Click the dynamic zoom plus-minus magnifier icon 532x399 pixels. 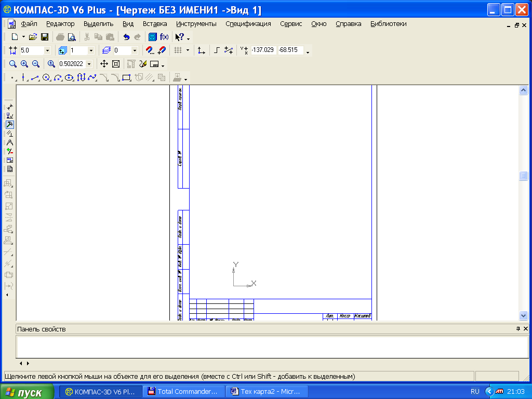coord(51,64)
